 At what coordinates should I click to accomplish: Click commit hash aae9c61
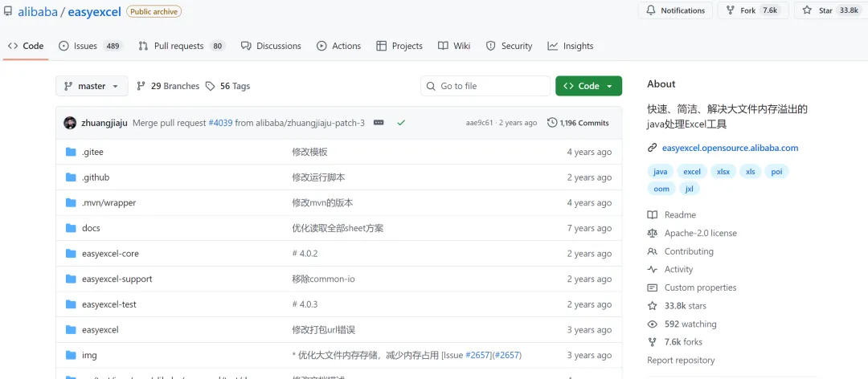479,123
